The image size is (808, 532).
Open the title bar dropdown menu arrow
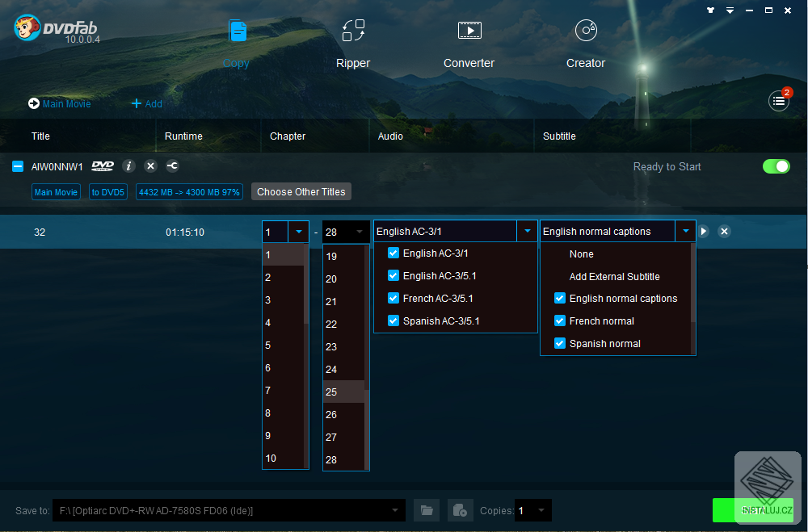pyautogui.click(x=730, y=10)
